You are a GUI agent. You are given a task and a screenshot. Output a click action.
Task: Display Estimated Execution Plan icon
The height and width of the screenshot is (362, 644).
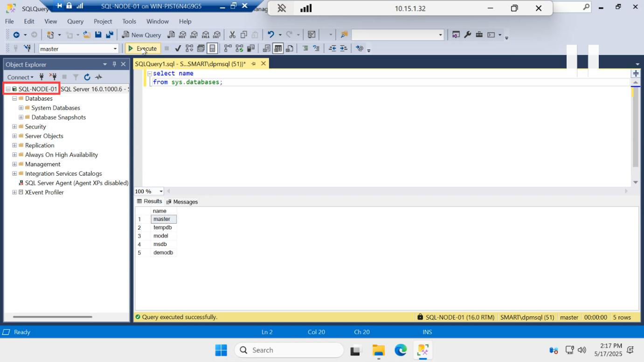189,48
